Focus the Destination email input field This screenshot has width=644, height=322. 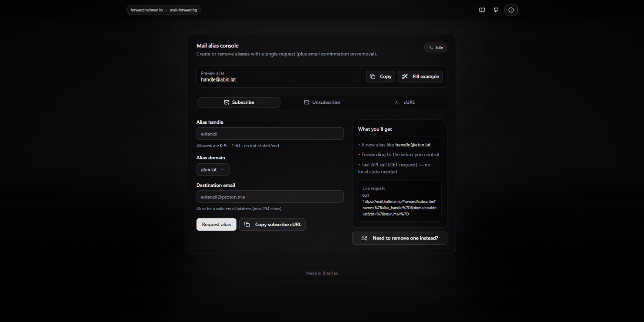270,197
